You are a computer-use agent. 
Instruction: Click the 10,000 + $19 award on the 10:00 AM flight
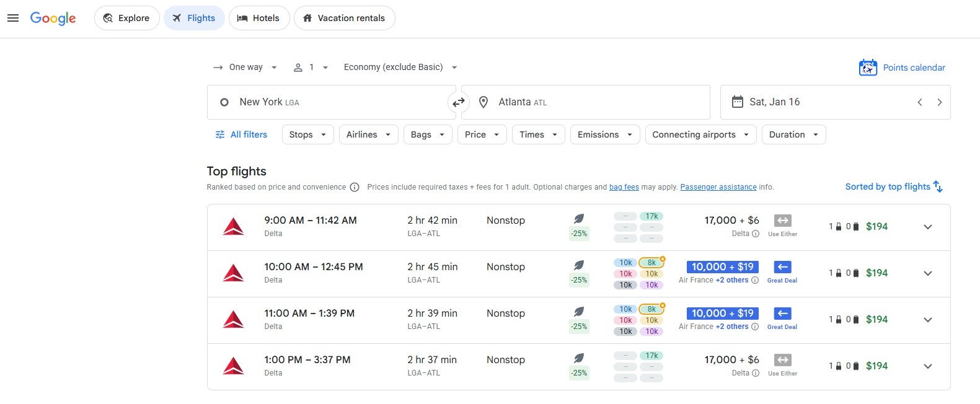point(723,267)
